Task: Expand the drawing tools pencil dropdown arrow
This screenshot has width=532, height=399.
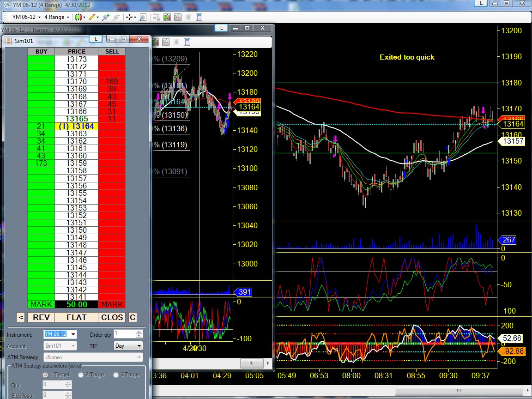Action: tap(98, 17)
